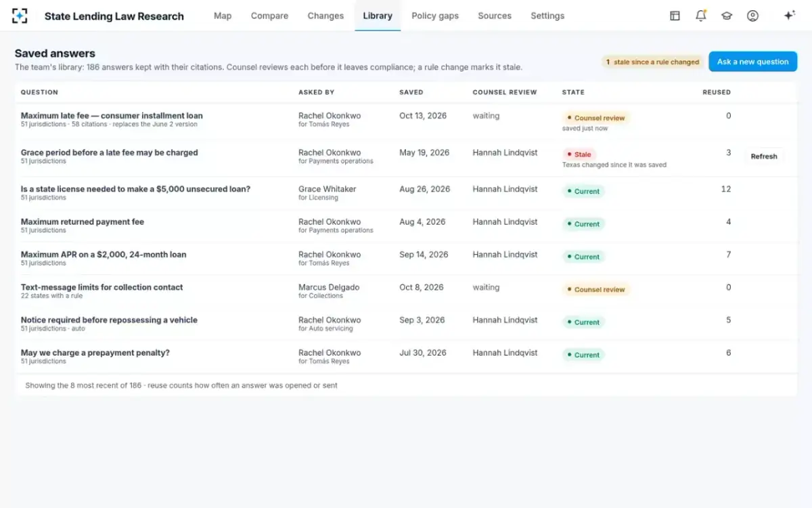The width and height of the screenshot is (812, 508).
Task: Click the Counsel review badge on the Text-message limits row
Action: point(596,289)
